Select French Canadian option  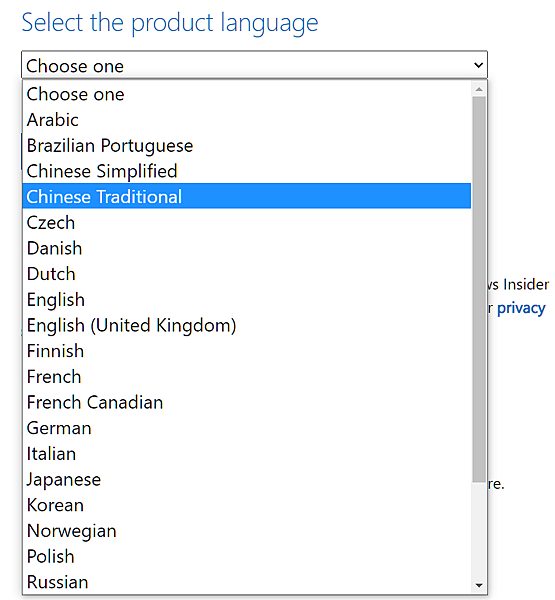click(x=246, y=402)
